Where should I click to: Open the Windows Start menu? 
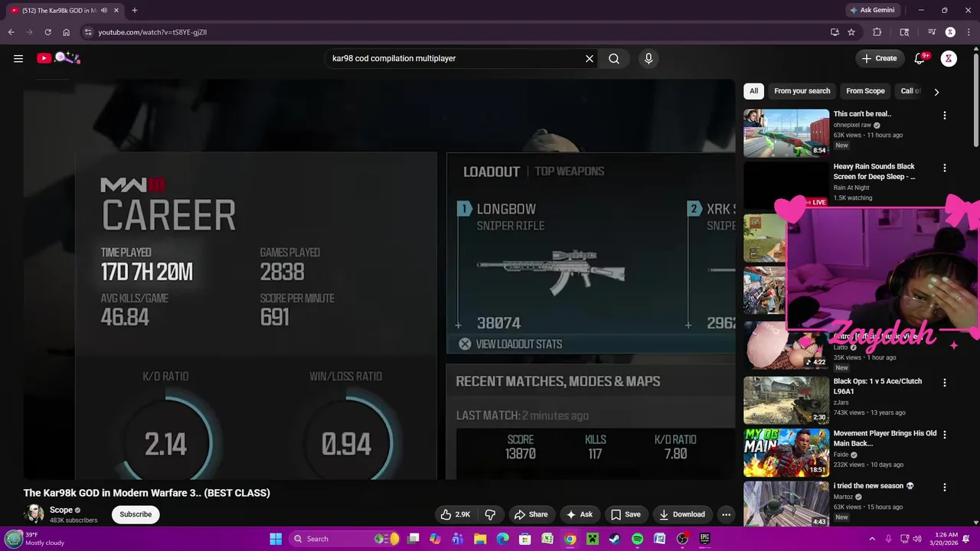point(276,539)
